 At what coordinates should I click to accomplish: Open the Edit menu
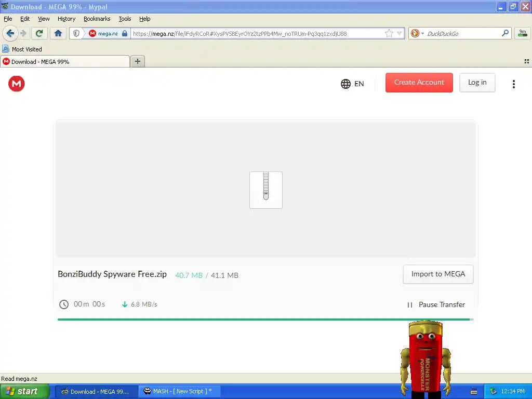click(x=25, y=19)
